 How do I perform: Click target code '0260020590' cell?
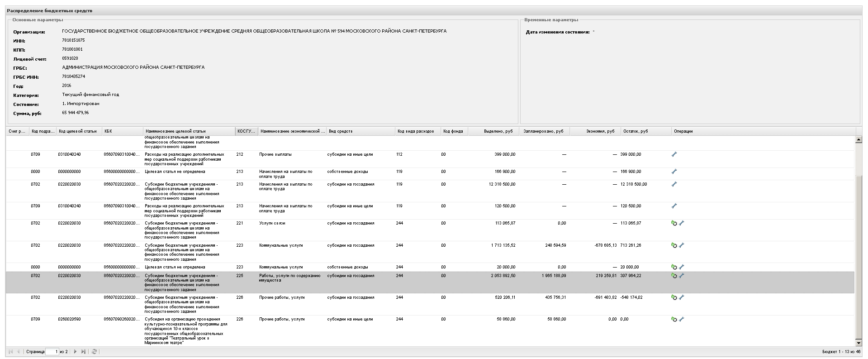[x=69, y=319]
